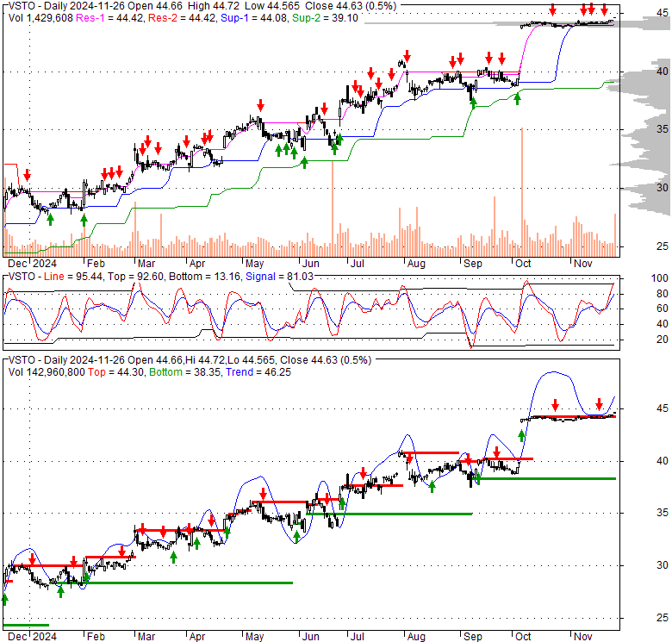
Task: Click the Line = 95.44 oscillator label
Action: [x=73, y=277]
